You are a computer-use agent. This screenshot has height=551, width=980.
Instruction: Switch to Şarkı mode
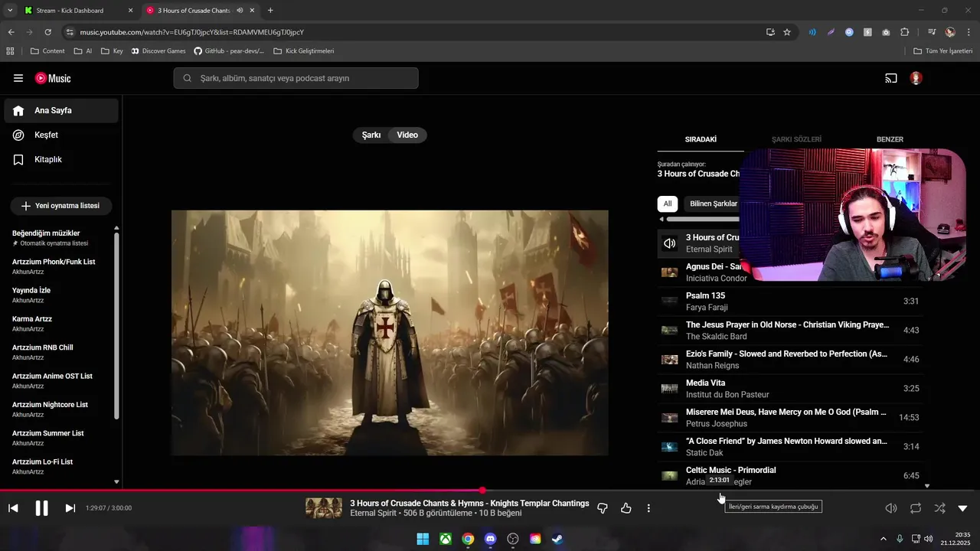tap(371, 135)
